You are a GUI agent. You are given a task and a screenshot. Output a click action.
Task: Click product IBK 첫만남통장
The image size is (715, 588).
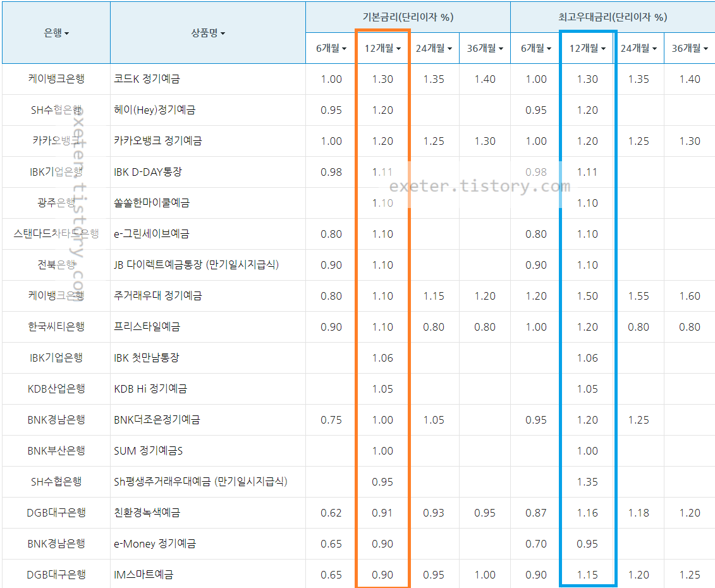pyautogui.click(x=147, y=358)
